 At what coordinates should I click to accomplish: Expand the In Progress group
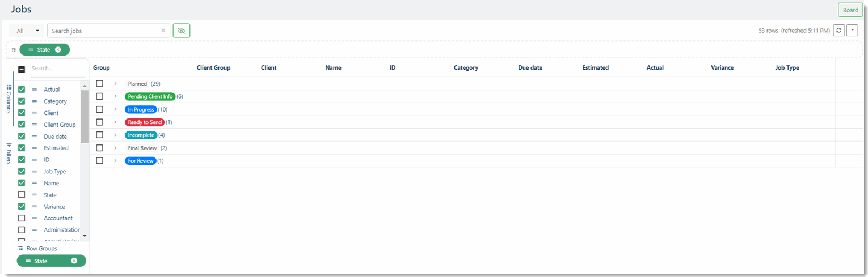tap(115, 109)
